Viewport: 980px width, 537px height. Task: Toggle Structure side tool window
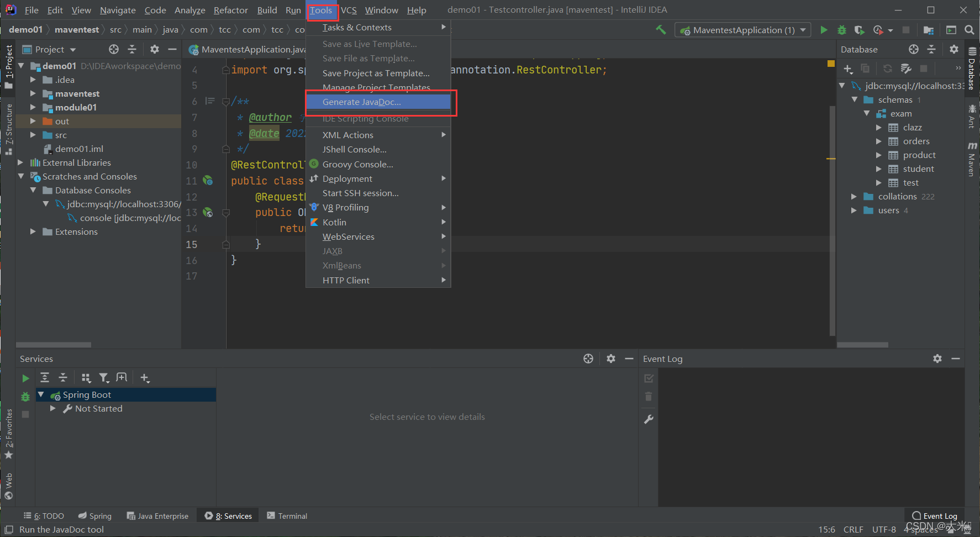8,129
